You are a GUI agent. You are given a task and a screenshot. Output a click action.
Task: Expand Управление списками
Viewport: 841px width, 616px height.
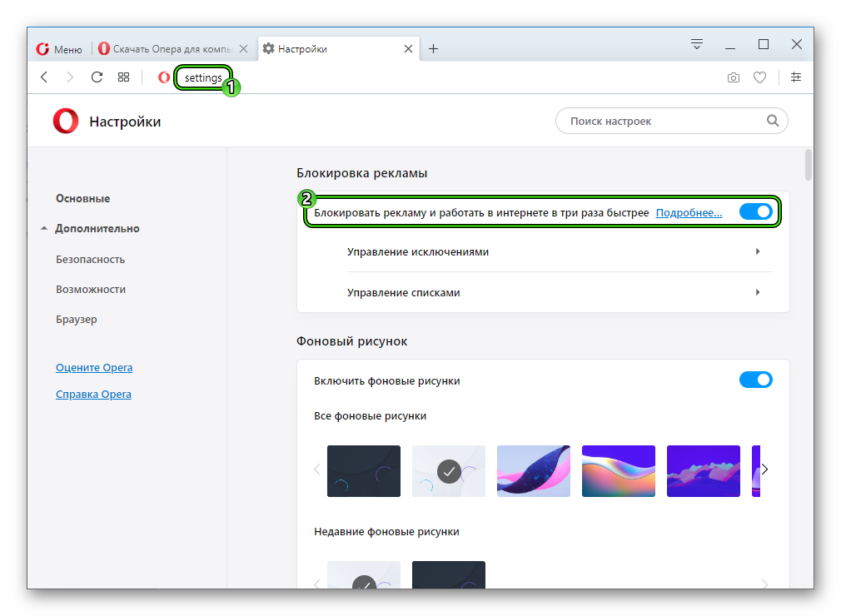pyautogui.click(x=560, y=293)
